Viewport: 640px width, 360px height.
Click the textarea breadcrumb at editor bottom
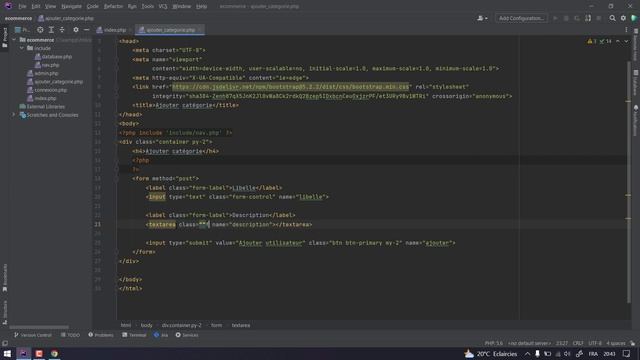pos(241,325)
